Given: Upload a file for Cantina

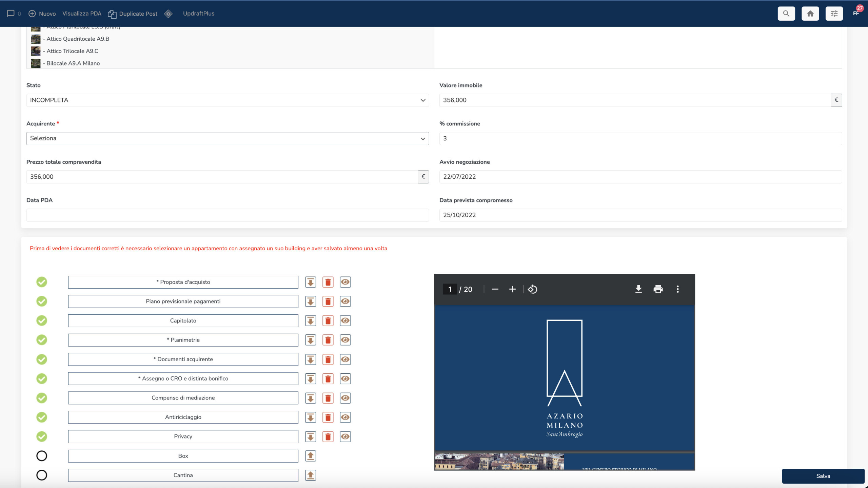Looking at the screenshot, I should pos(310,475).
